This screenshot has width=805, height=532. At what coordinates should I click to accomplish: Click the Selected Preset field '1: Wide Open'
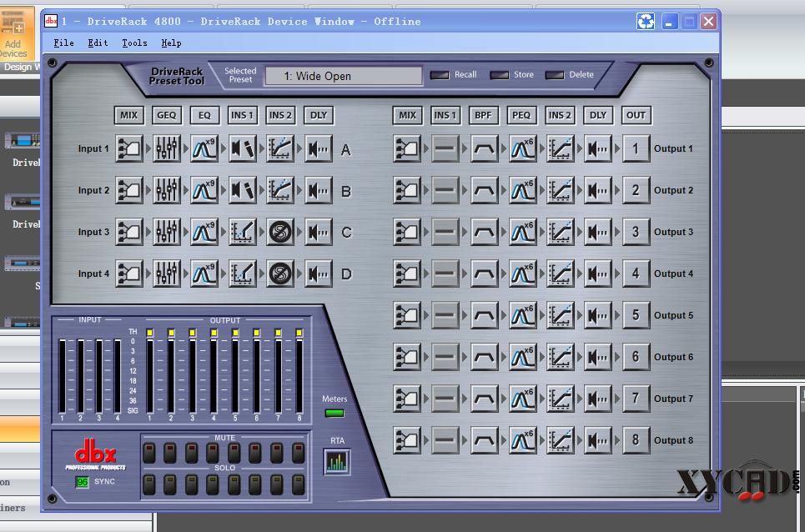tap(344, 77)
